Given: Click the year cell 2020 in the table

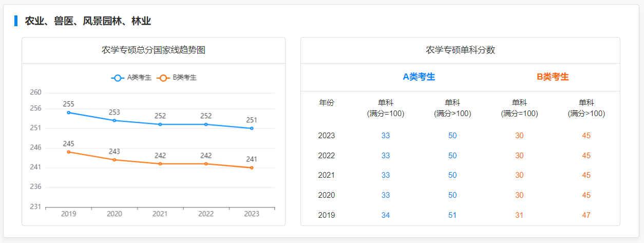Looking at the screenshot, I should pos(327,195).
